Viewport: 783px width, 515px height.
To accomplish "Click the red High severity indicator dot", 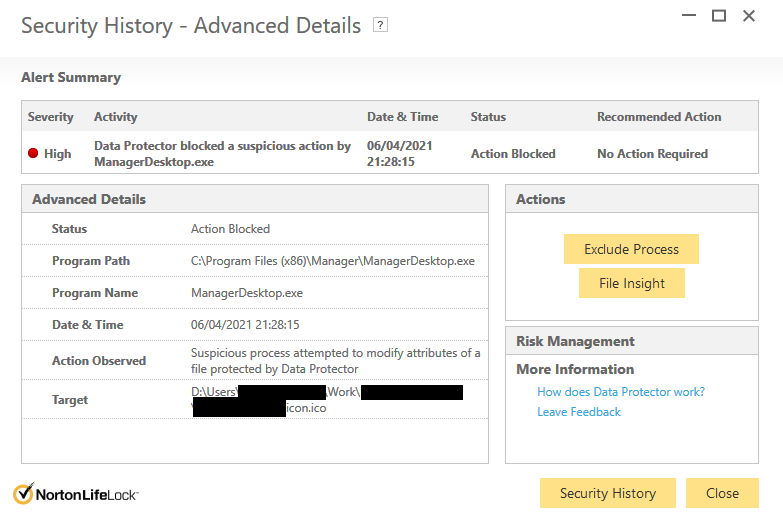I will (x=33, y=153).
